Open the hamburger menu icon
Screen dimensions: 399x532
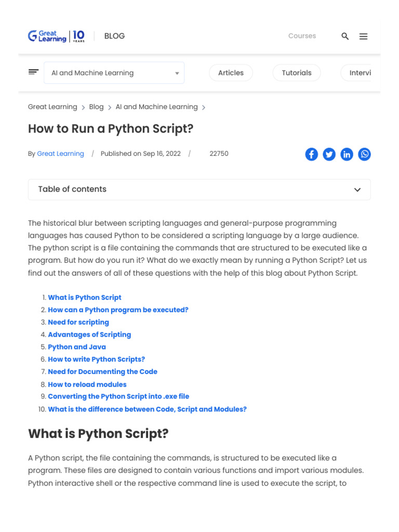point(364,36)
